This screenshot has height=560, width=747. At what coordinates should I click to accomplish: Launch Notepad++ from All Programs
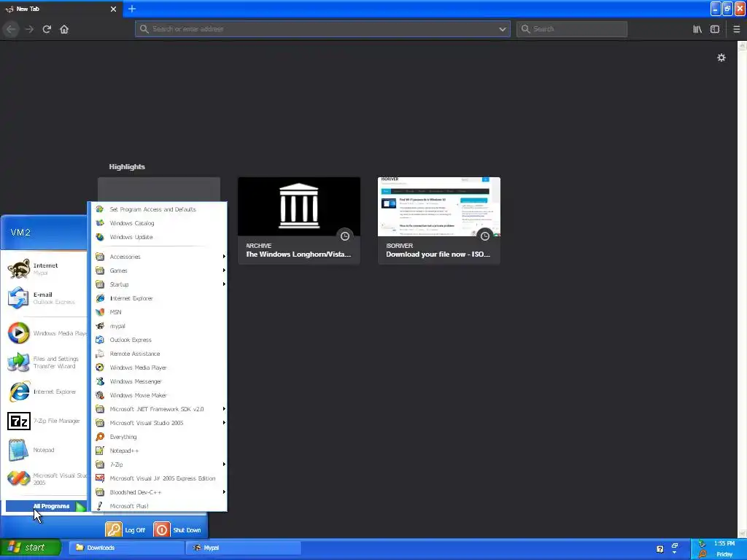(159, 451)
